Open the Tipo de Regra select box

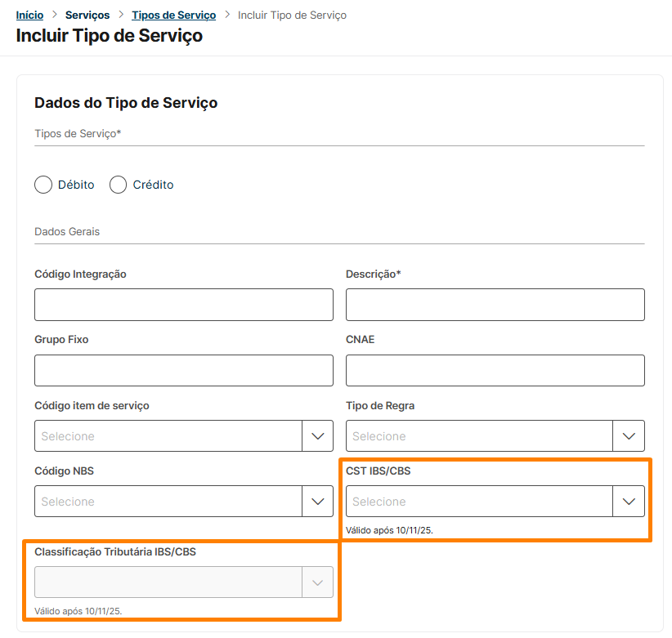pos(479,436)
